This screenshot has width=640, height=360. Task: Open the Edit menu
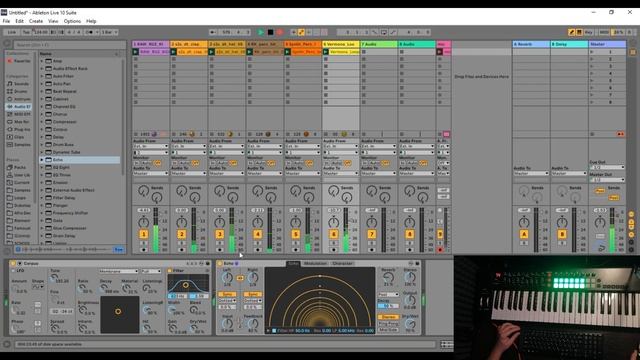[x=19, y=21]
